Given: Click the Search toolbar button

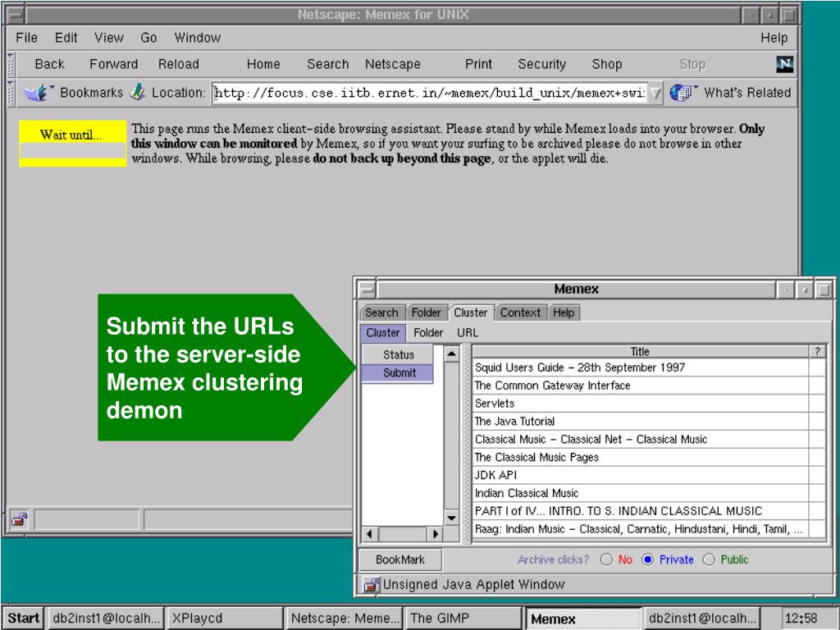Looking at the screenshot, I should [328, 64].
